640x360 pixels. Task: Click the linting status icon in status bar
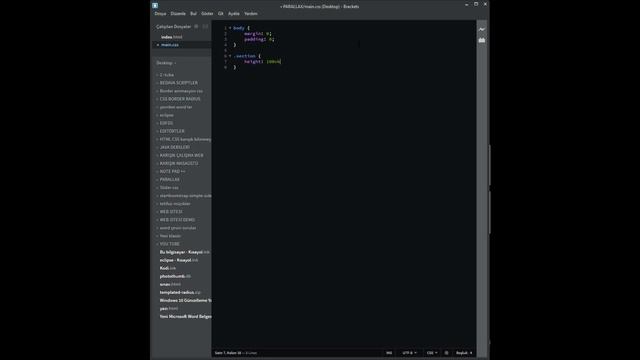tap(446, 353)
